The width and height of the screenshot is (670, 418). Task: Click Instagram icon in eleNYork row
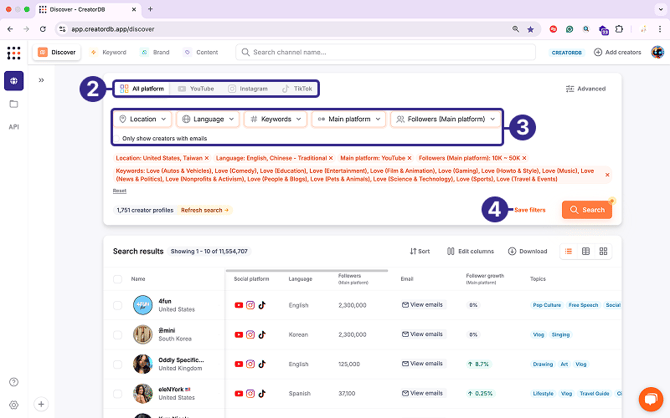coord(250,394)
